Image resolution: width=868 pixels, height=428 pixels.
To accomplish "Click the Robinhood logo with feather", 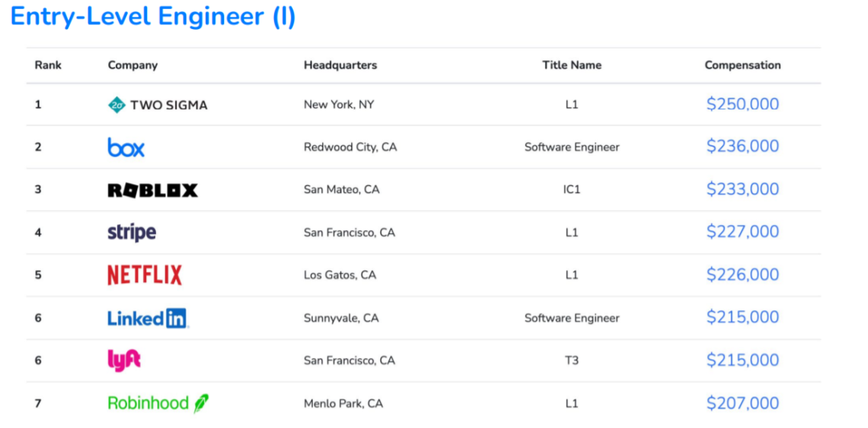I will pos(158,403).
